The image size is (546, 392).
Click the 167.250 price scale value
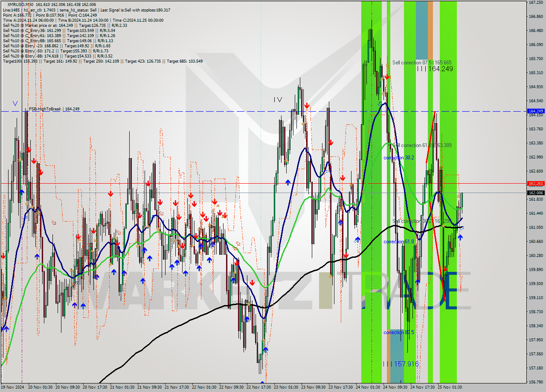tap(536, 3)
